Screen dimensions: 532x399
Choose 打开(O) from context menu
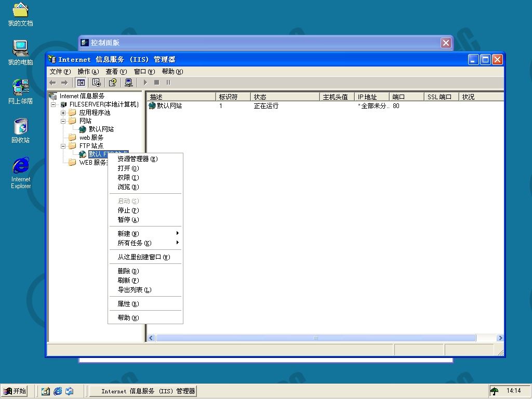pyautogui.click(x=145, y=168)
